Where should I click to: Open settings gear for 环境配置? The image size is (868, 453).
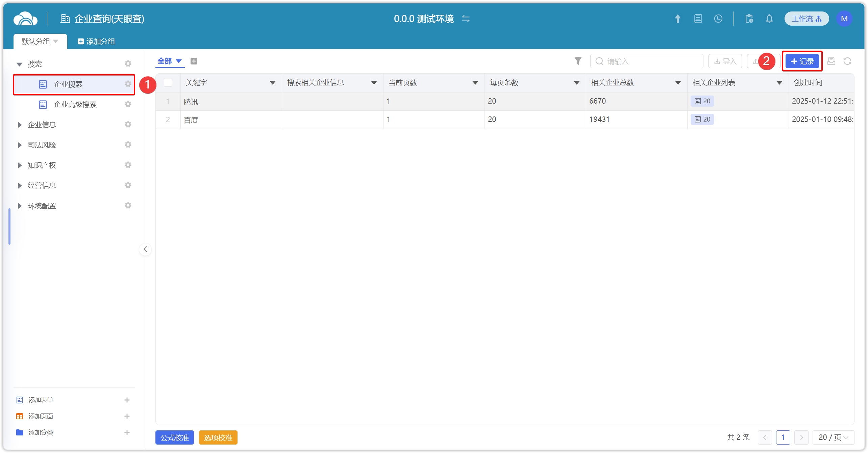[x=128, y=205]
